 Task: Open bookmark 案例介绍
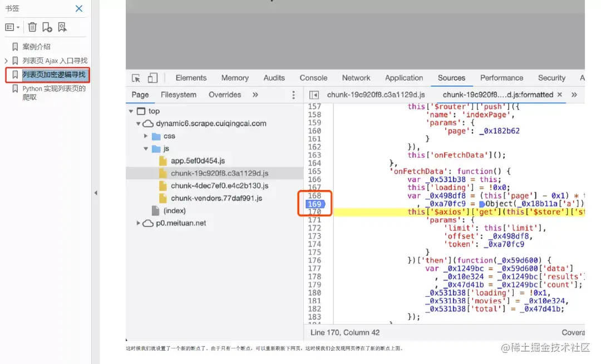click(36, 47)
